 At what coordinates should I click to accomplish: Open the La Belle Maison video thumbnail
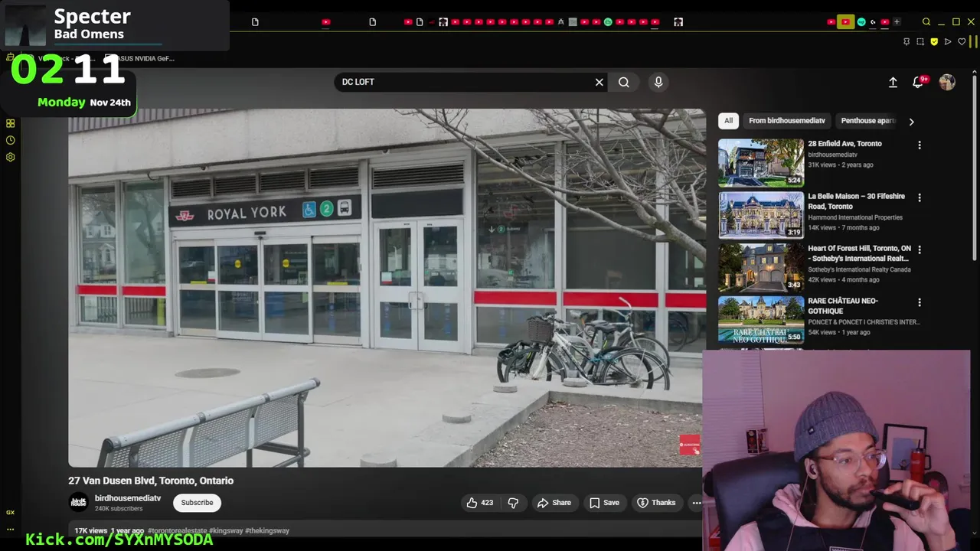760,215
